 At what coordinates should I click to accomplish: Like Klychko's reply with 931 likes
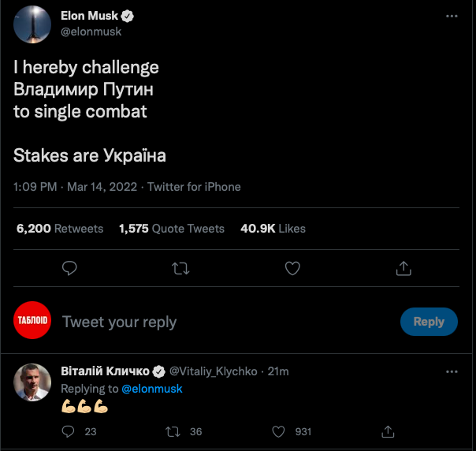tap(278, 431)
